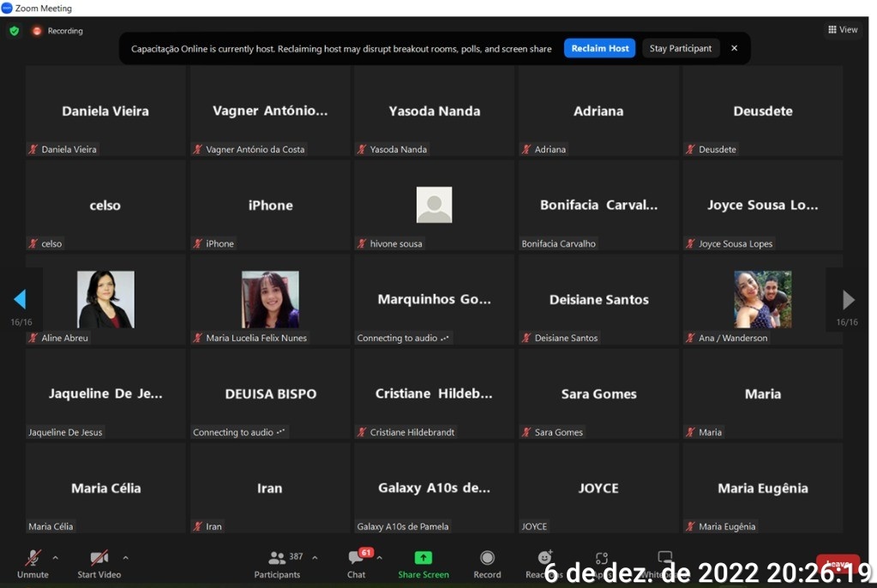Choose Stay Participant in the notification
Viewport: 877px width, 588px height.
pos(681,49)
